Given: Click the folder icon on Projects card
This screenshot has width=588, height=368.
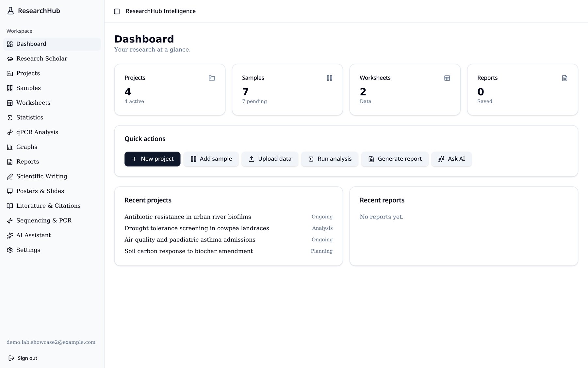Looking at the screenshot, I should point(212,78).
